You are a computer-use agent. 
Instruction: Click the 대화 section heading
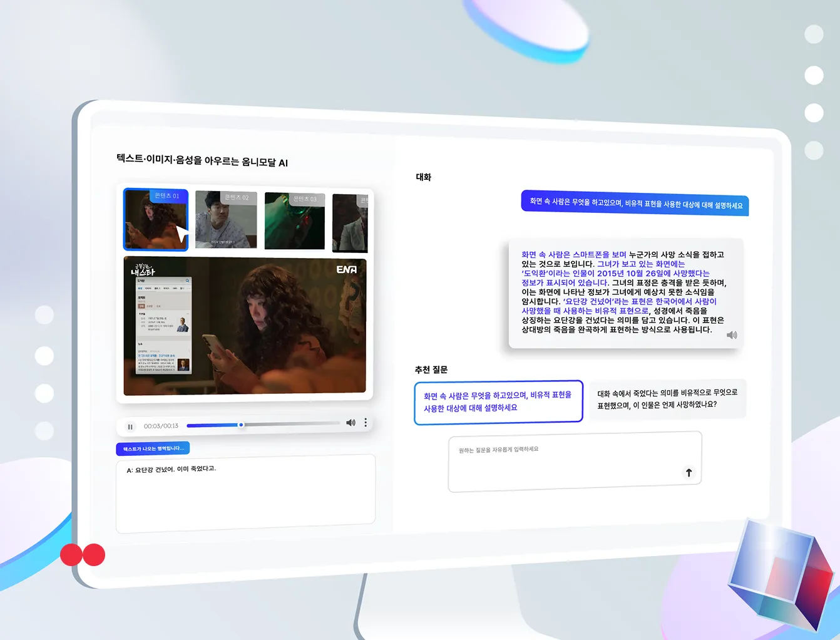point(424,177)
